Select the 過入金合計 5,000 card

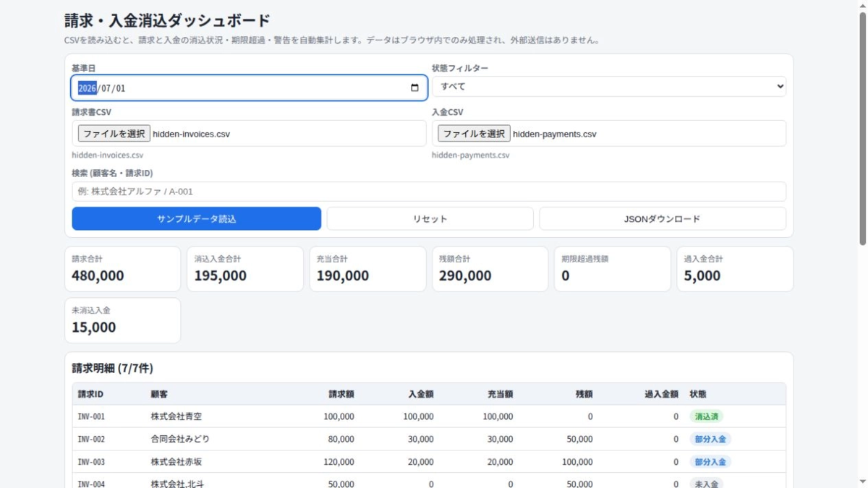click(735, 269)
